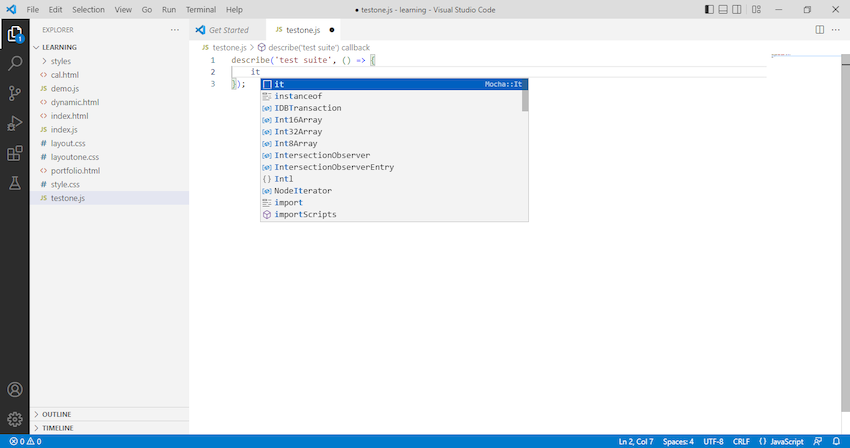
Task: Close unsaved testone.js tab dot
Action: click(332, 30)
